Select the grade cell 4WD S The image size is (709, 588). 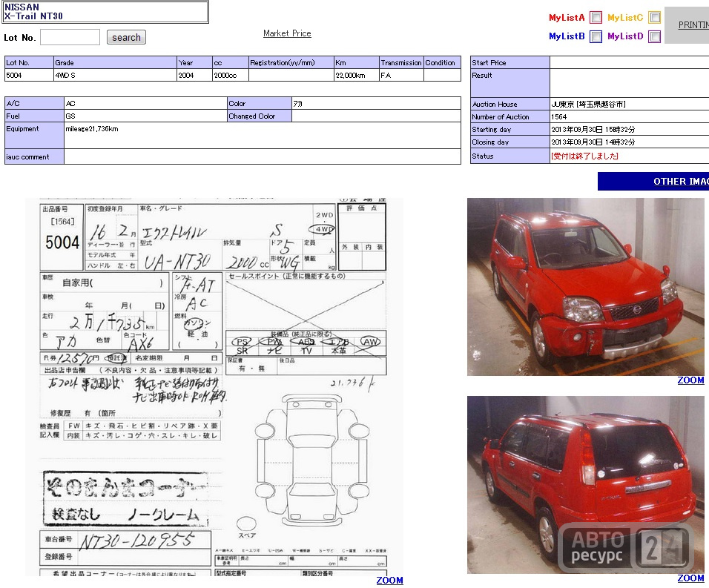tap(115, 75)
